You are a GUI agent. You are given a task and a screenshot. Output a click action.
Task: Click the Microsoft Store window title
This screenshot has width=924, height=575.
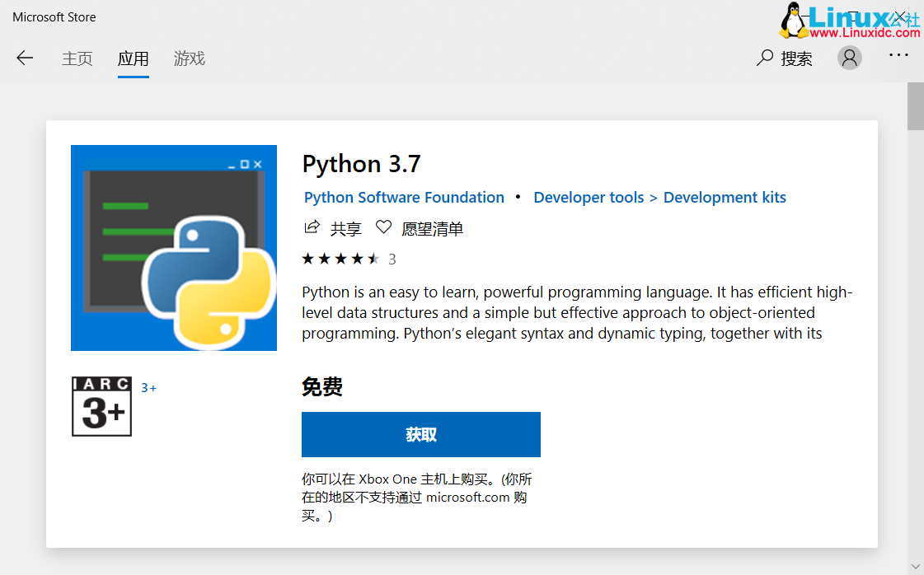[54, 17]
